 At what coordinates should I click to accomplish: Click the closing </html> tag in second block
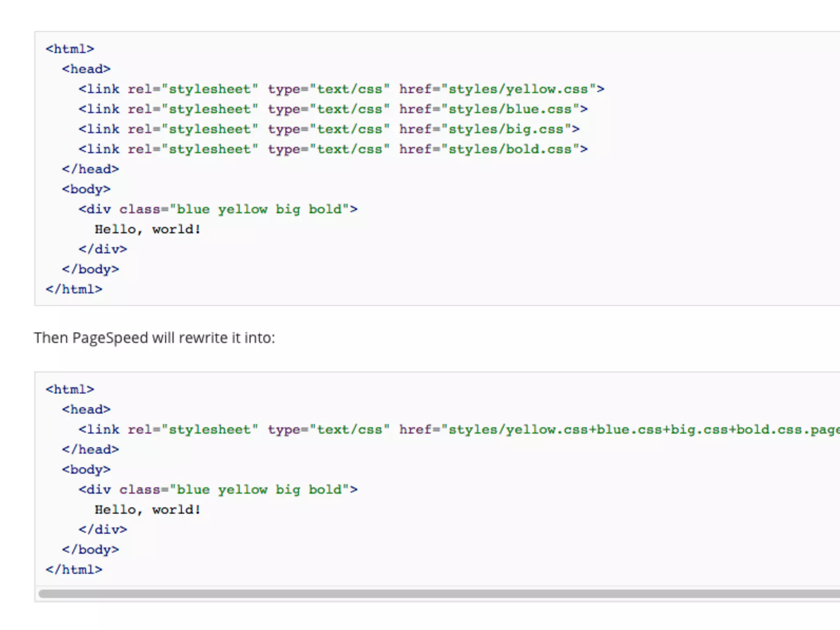point(74,570)
